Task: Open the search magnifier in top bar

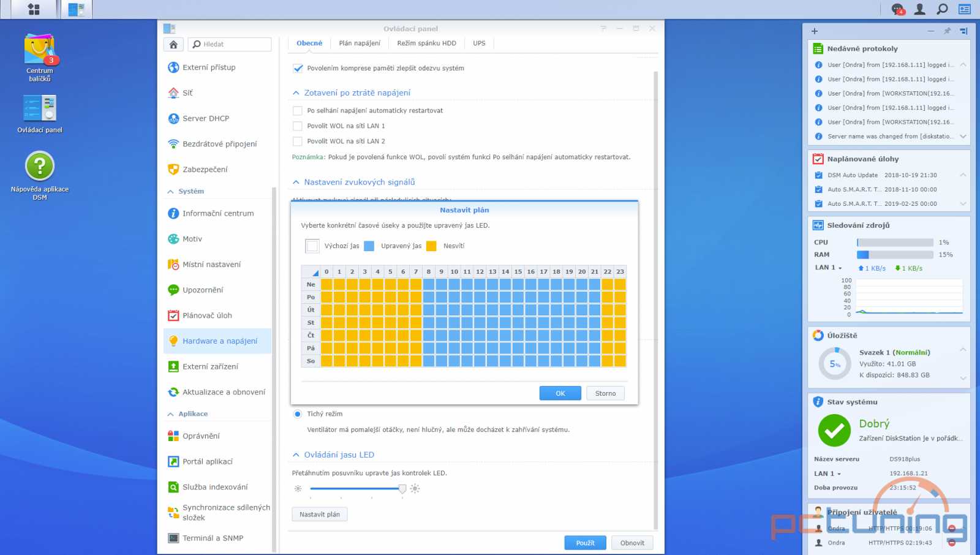Action: coord(942,9)
